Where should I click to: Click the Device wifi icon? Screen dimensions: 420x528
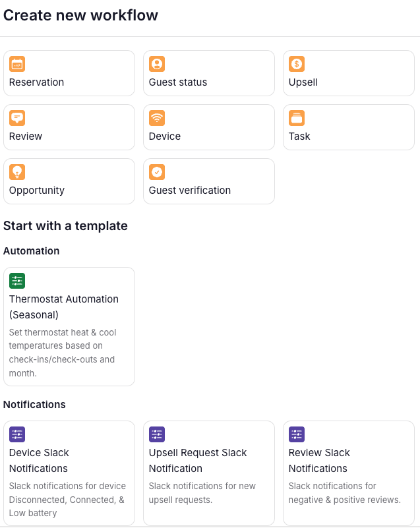[x=157, y=118]
